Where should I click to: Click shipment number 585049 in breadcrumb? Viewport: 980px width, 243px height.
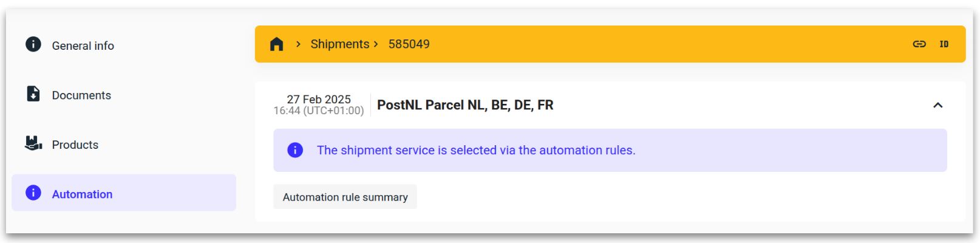click(409, 44)
